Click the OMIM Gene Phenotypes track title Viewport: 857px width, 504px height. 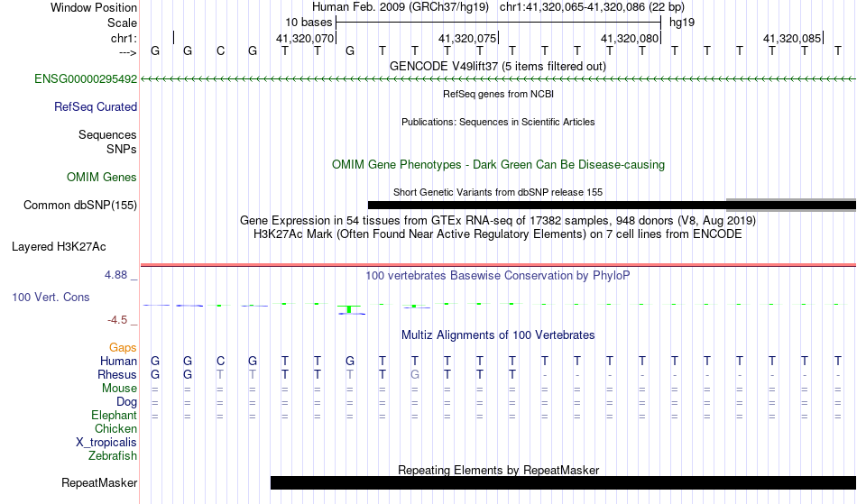pos(498,165)
